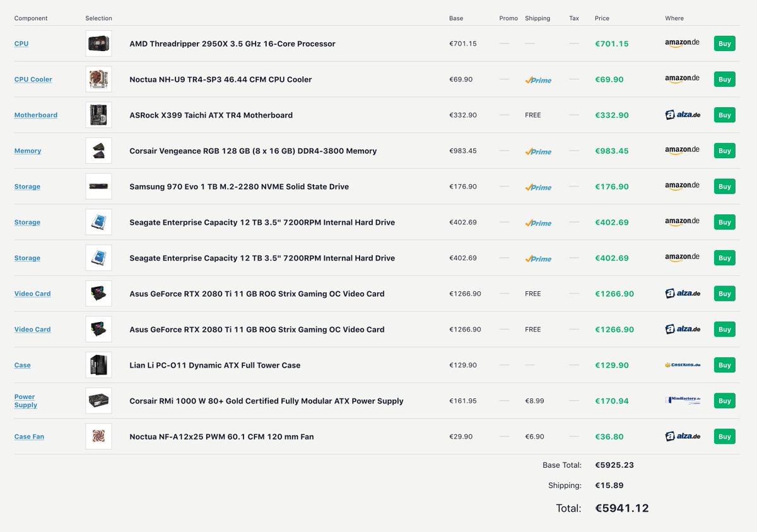
Task: Open alza.de logo in the Motherboard row
Action: pos(683,115)
